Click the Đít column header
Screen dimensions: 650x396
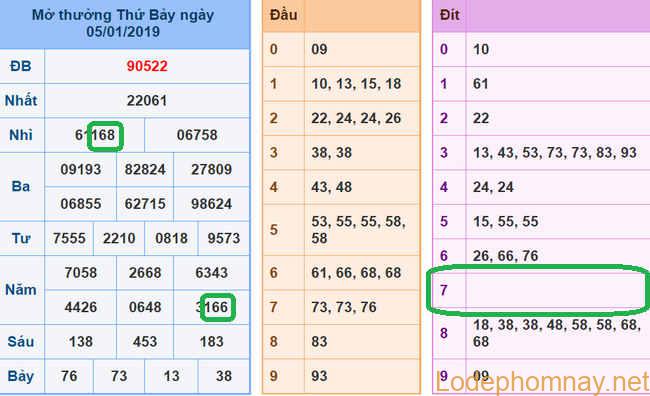pos(450,15)
